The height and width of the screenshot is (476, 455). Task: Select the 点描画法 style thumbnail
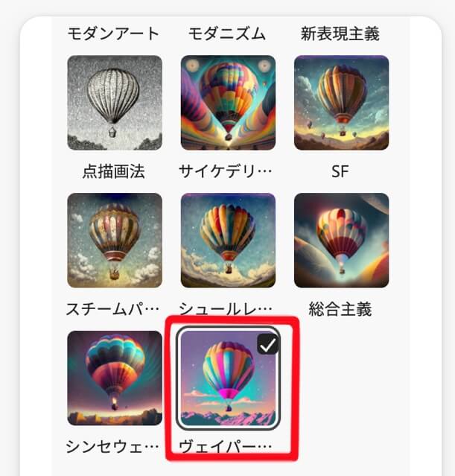coord(115,103)
